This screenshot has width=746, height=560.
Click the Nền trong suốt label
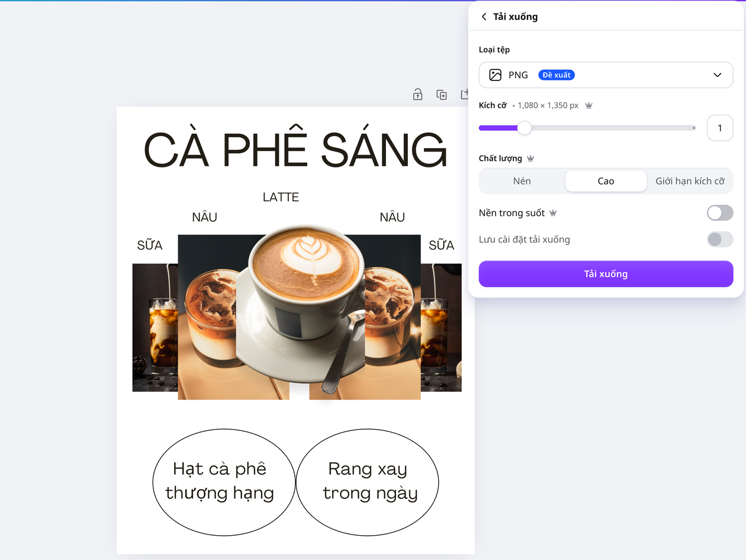pos(512,213)
